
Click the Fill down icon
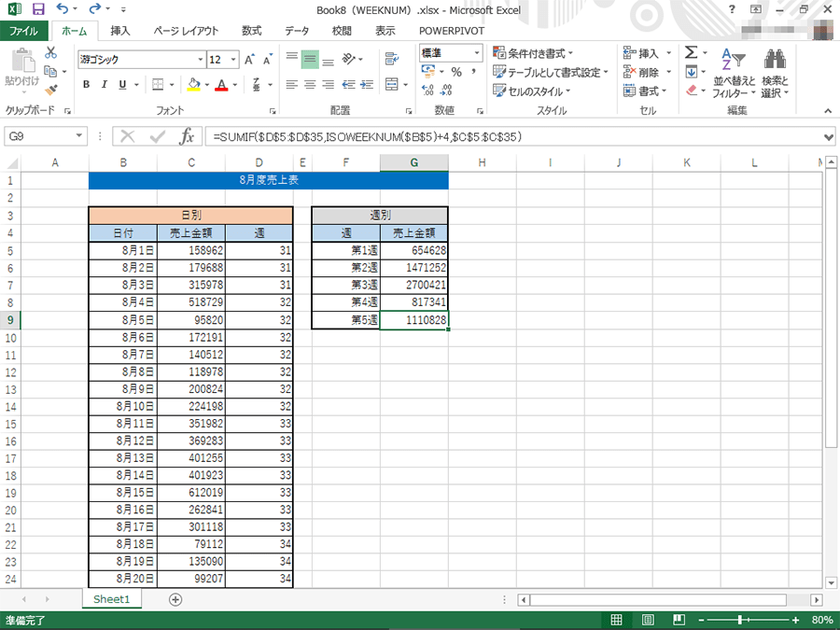point(692,71)
